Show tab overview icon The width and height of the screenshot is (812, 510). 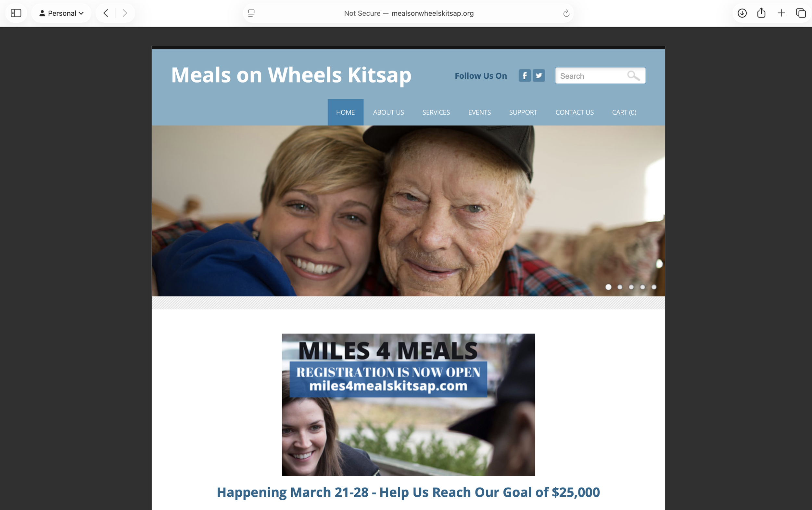[x=801, y=13]
